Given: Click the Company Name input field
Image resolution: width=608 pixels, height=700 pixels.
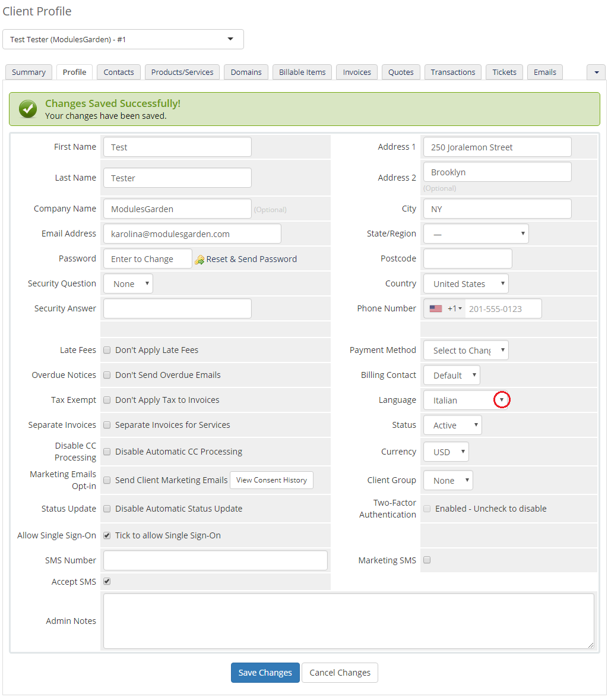Looking at the screenshot, I should tap(178, 209).
